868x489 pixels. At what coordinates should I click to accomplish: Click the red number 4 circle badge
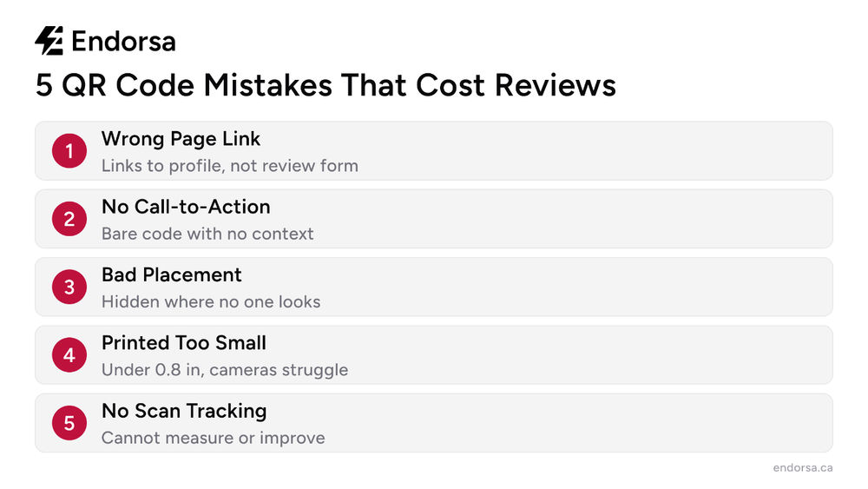click(69, 355)
